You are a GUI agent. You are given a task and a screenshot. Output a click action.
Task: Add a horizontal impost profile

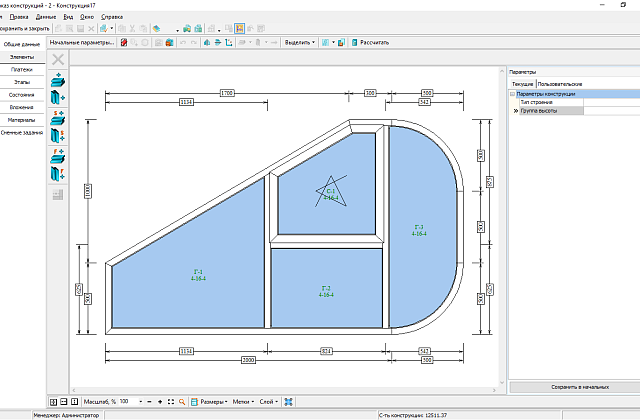click(x=58, y=80)
